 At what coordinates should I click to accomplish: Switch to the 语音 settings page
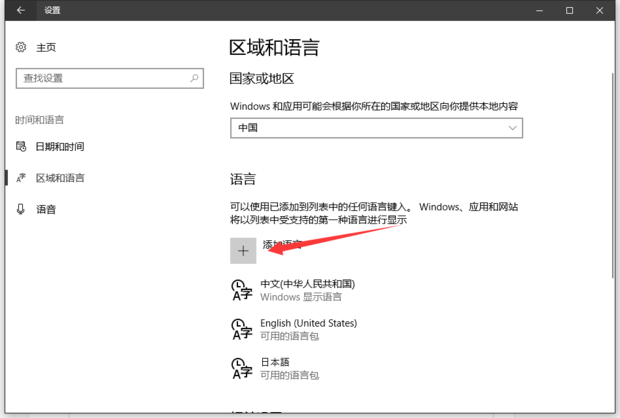(47, 209)
